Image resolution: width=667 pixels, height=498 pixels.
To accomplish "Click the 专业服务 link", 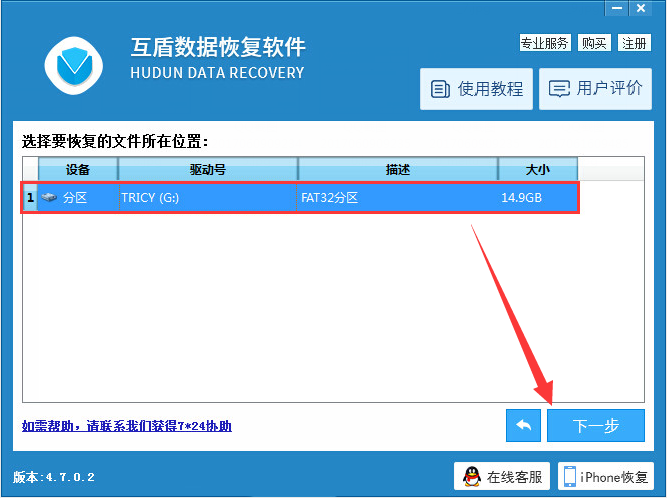I will click(545, 43).
